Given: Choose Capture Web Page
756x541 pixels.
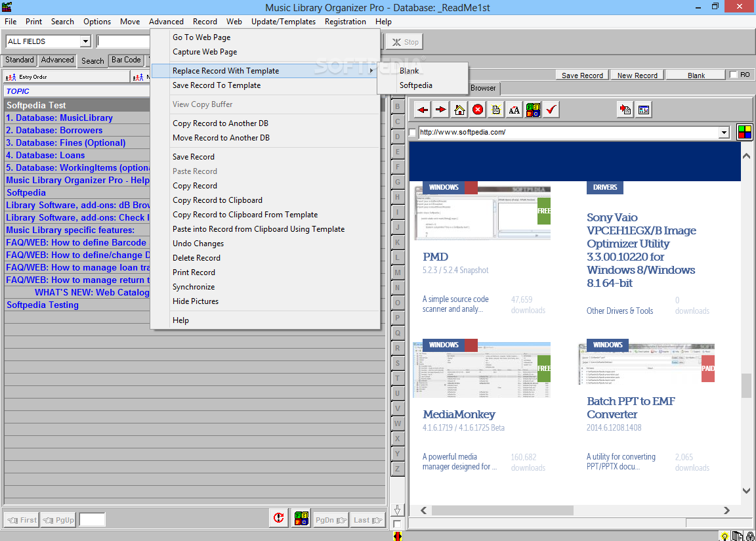Looking at the screenshot, I should [205, 52].
